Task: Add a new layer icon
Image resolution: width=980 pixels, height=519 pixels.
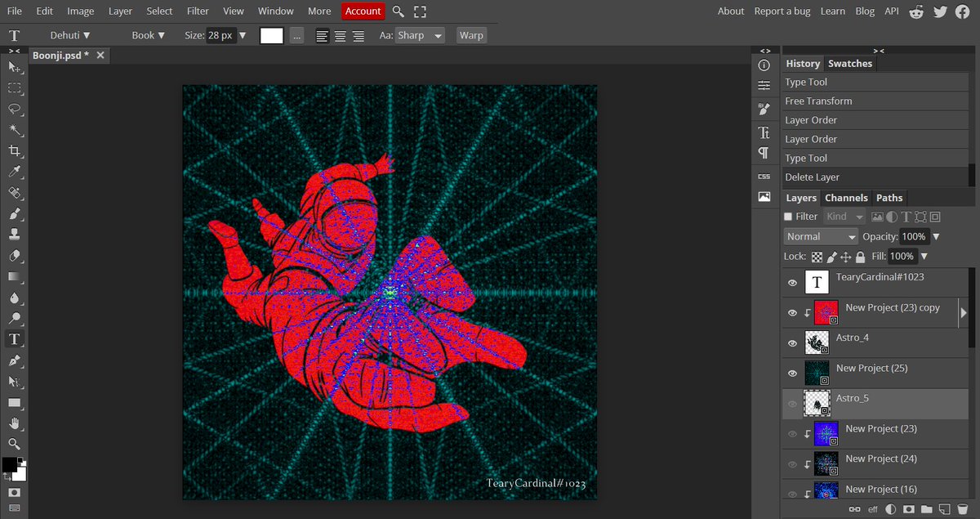Action: (x=943, y=509)
